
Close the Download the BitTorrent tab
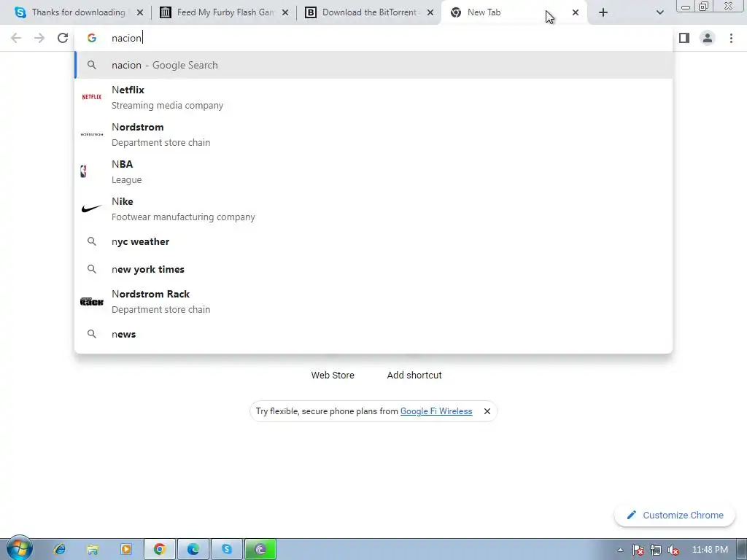pos(430,13)
